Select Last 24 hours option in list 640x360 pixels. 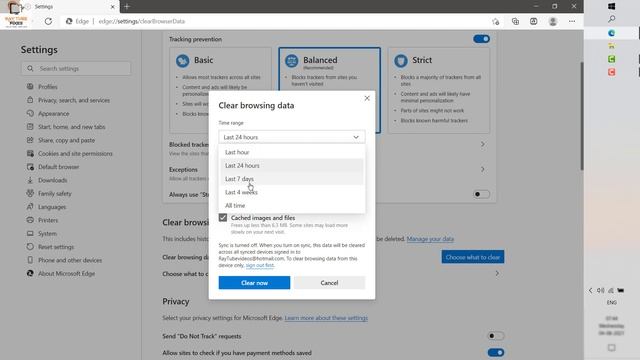click(x=292, y=165)
